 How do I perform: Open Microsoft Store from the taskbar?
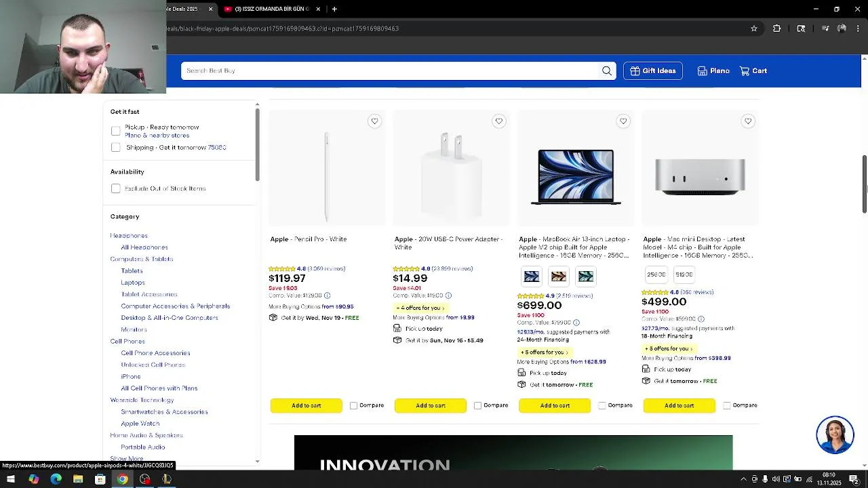coord(100,479)
